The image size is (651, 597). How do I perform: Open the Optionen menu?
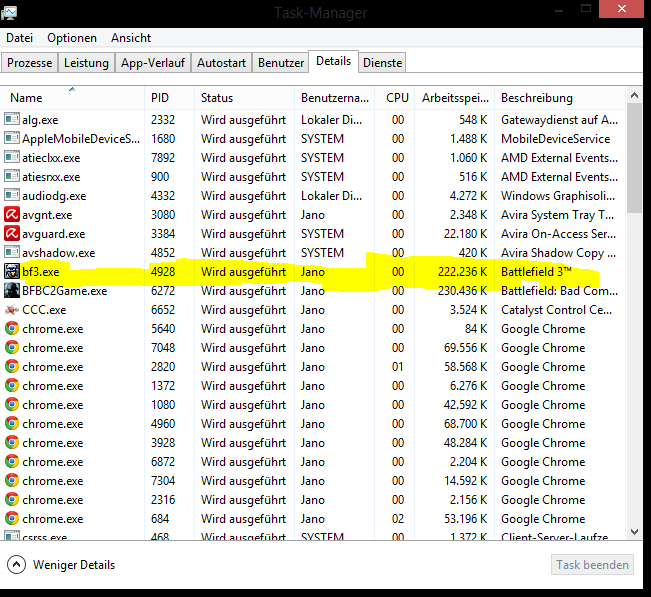pos(72,38)
